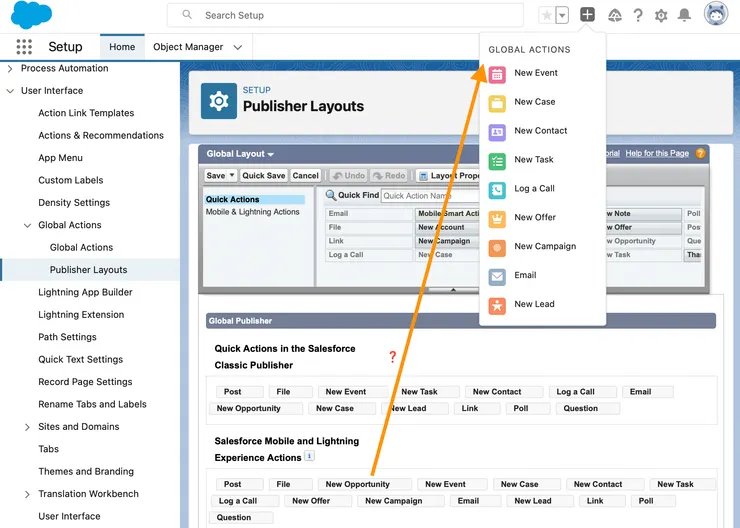This screenshot has height=528, width=740.
Task: Click the New Task checklist icon
Action: 497,161
